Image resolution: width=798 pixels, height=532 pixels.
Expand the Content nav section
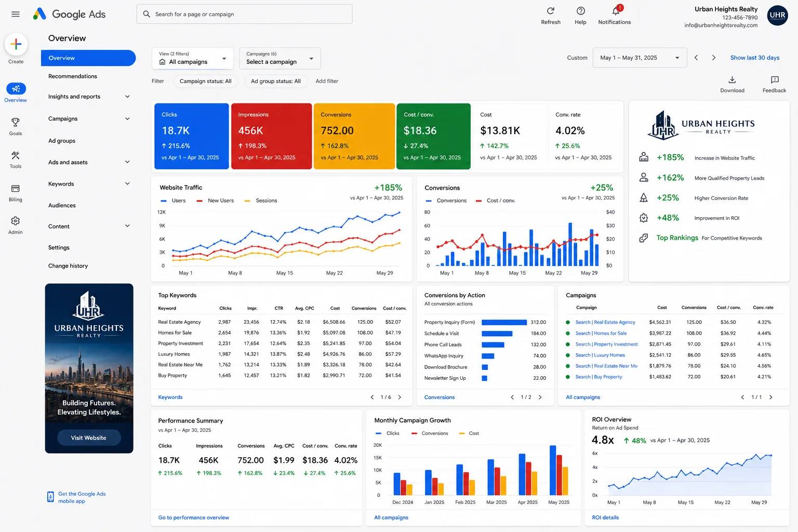(127, 226)
